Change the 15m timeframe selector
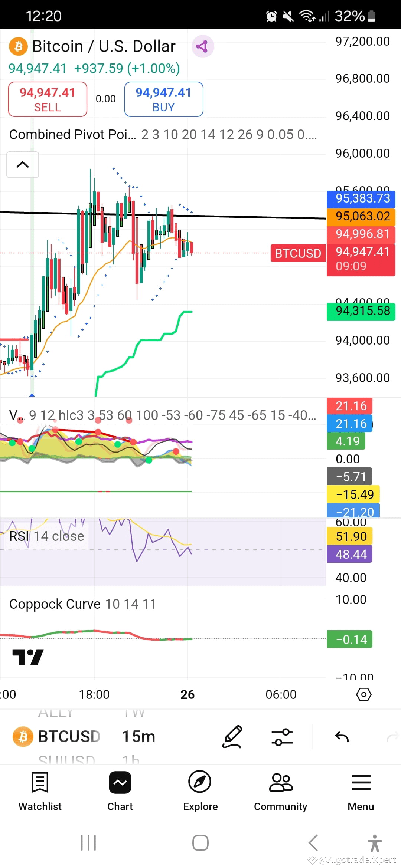This screenshot has width=401, height=868. [x=138, y=736]
